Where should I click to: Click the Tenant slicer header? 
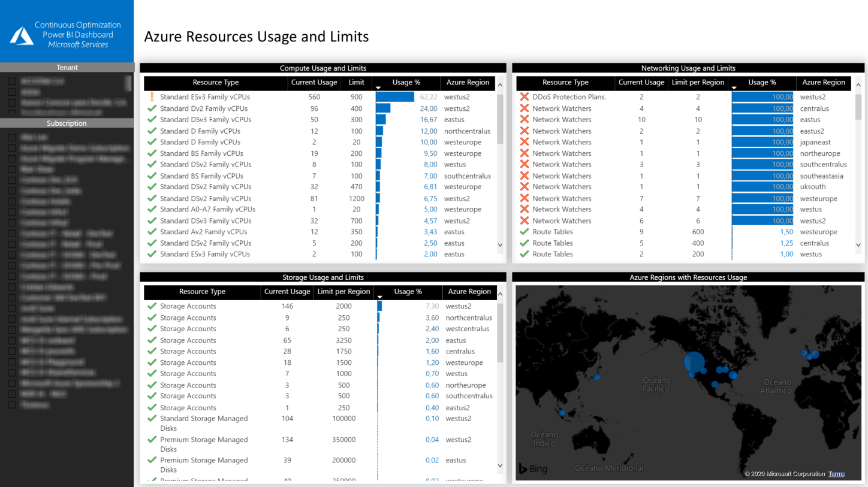point(67,68)
